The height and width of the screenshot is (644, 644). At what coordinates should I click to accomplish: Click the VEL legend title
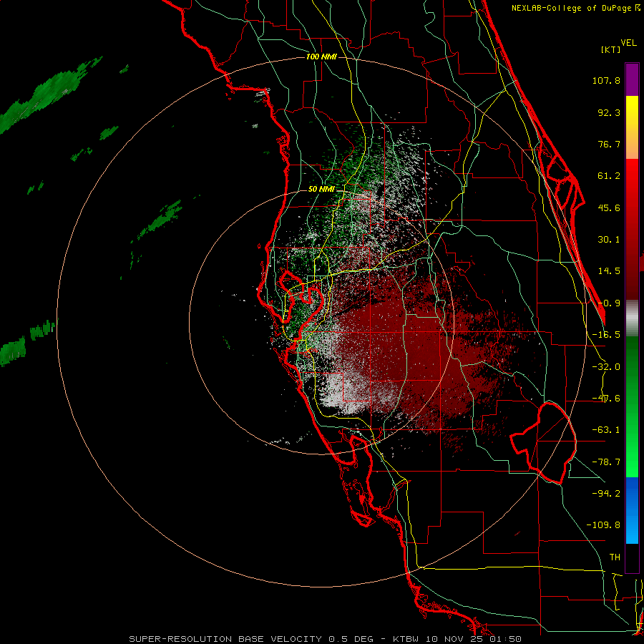click(x=628, y=43)
